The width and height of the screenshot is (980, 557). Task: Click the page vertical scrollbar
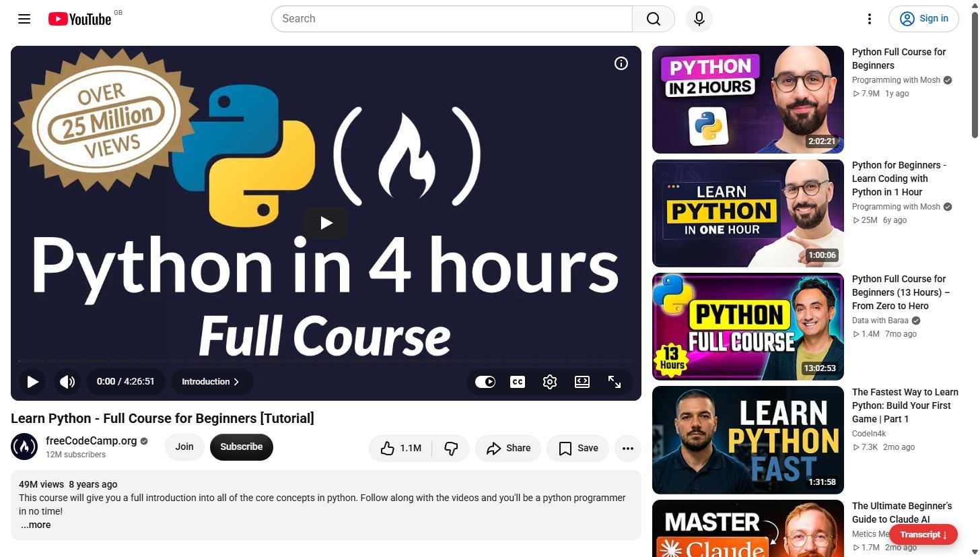point(975,74)
